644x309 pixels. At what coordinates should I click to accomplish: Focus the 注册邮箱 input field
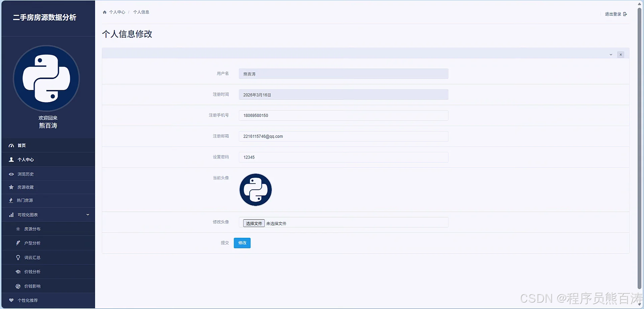click(343, 136)
